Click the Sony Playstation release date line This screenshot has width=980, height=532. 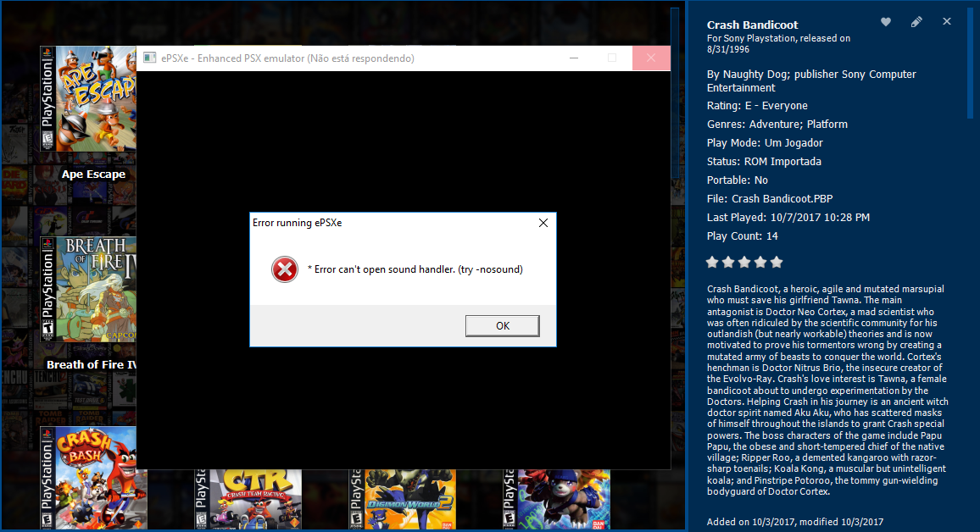coord(778,44)
